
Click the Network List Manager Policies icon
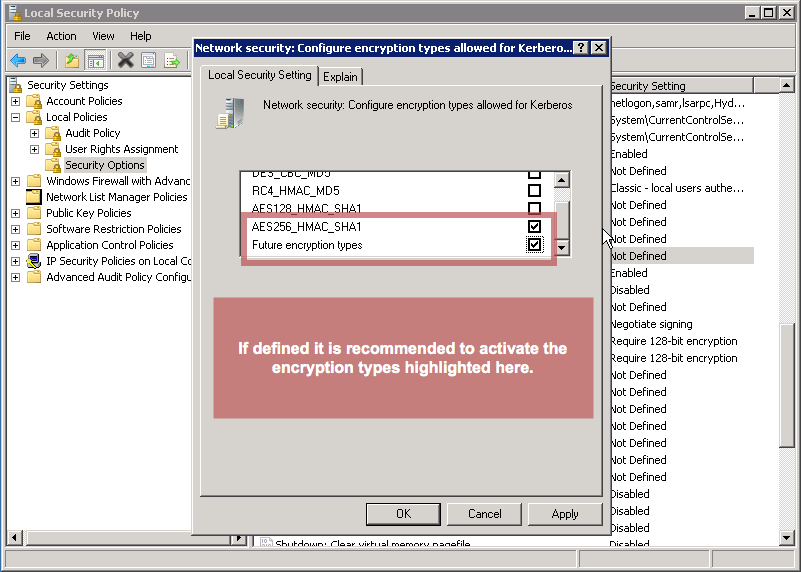[34, 197]
